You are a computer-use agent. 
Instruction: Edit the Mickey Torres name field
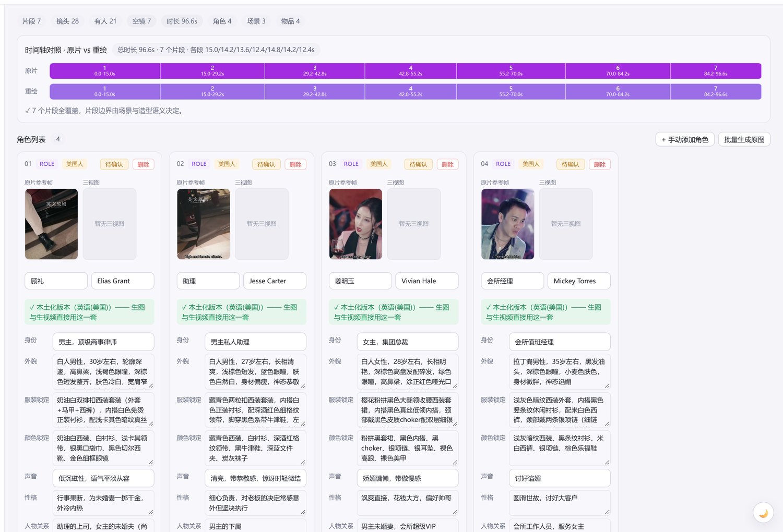[x=579, y=281]
